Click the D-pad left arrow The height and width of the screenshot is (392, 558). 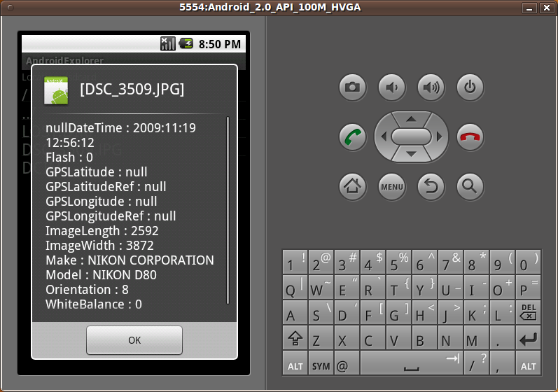pyautogui.click(x=384, y=136)
